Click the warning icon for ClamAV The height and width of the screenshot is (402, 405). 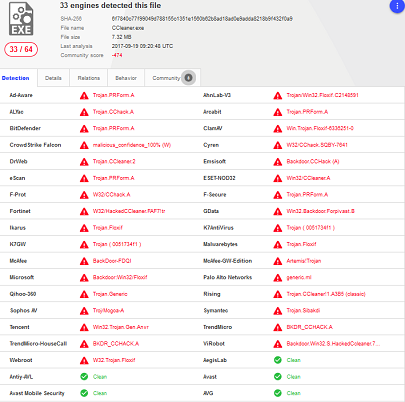click(x=278, y=129)
